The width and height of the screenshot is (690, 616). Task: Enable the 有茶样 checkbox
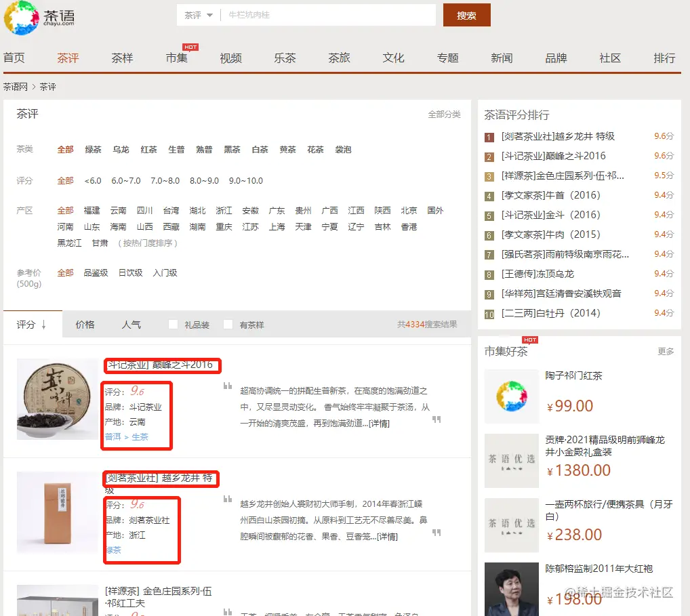228,325
